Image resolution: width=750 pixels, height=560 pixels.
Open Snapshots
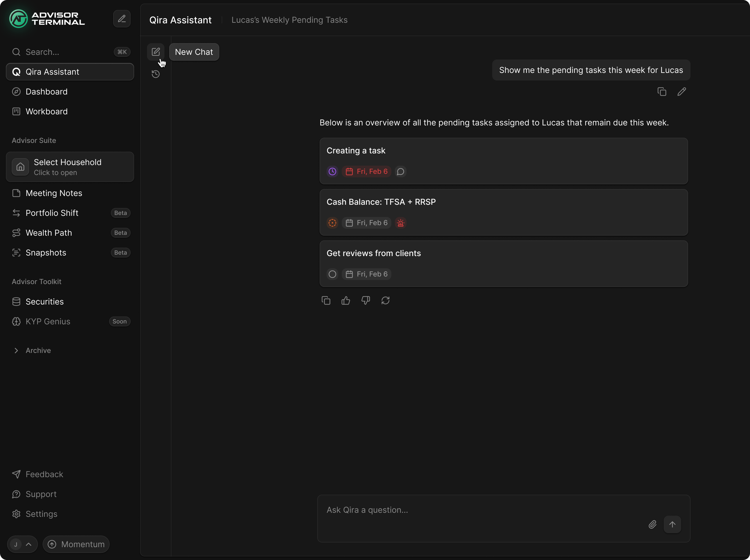[x=70, y=253]
